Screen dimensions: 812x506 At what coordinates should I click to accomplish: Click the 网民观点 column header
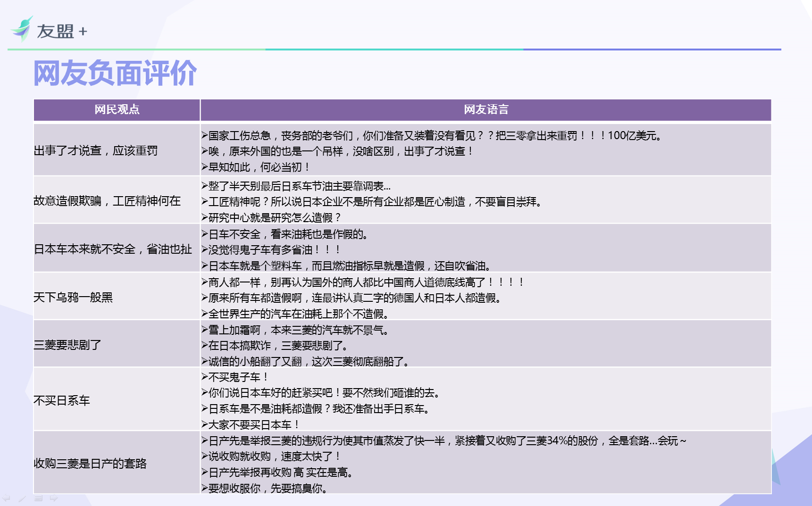click(x=117, y=110)
